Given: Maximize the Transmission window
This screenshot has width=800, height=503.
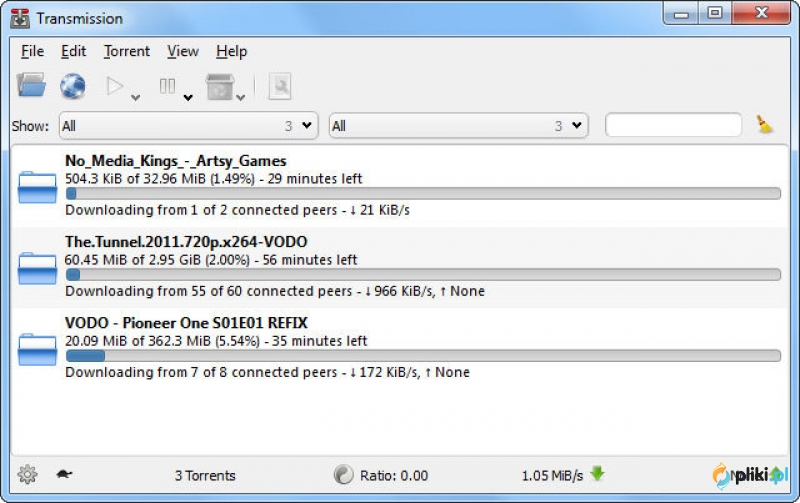Looking at the screenshot, I should (x=715, y=13).
